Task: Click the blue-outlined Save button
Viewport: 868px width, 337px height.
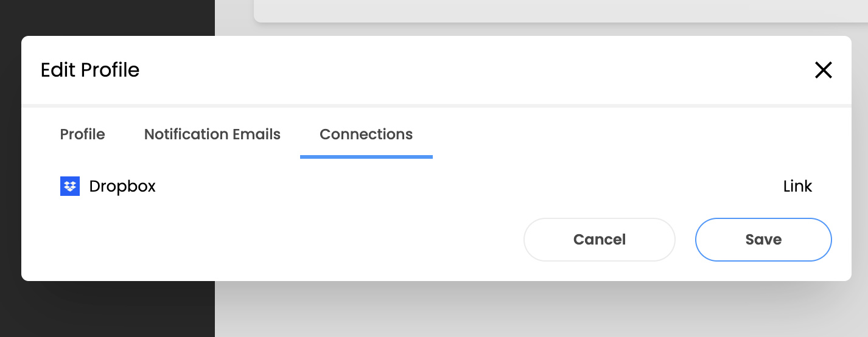Action: point(763,240)
